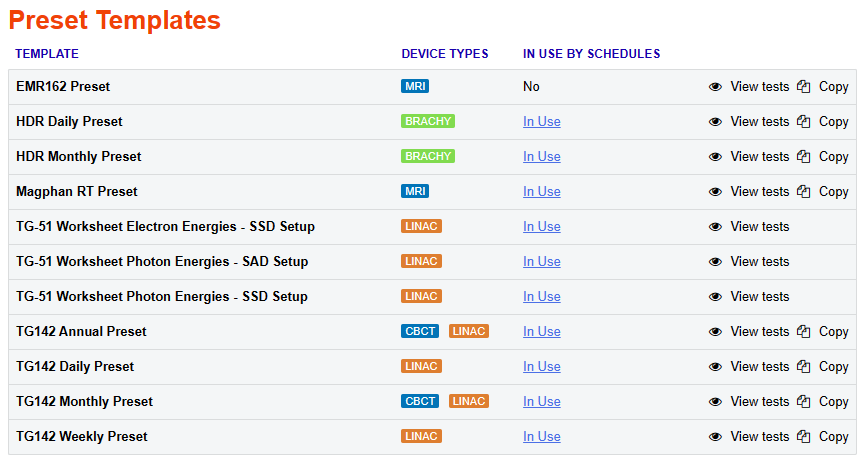858x462 pixels.
Task: Click the eye icon for TG142 Weekly Preset
Action: 715,437
